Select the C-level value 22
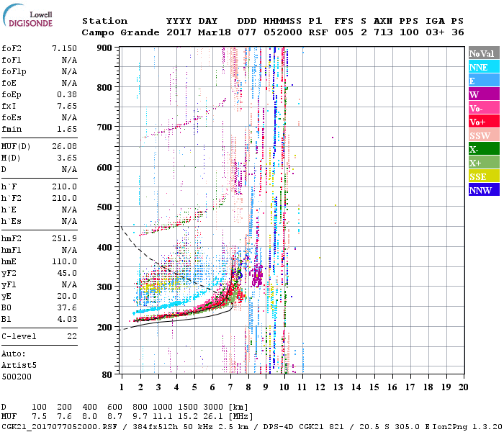 point(71,336)
